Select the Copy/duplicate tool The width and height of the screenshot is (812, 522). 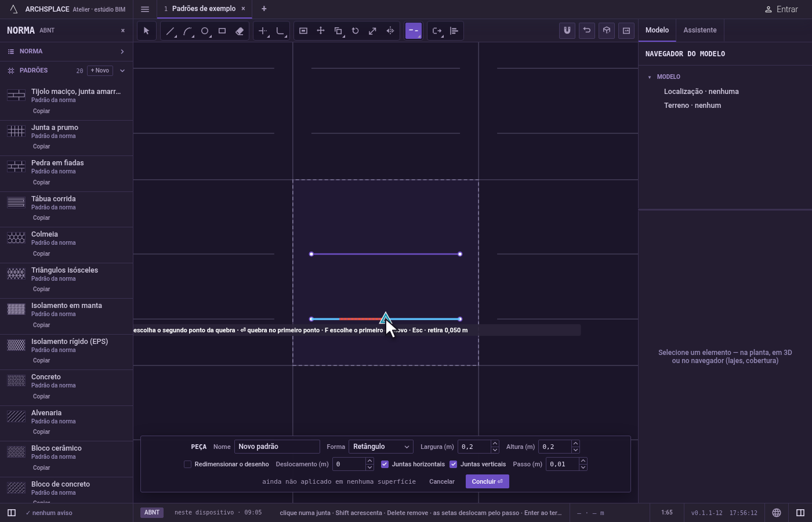click(338, 31)
